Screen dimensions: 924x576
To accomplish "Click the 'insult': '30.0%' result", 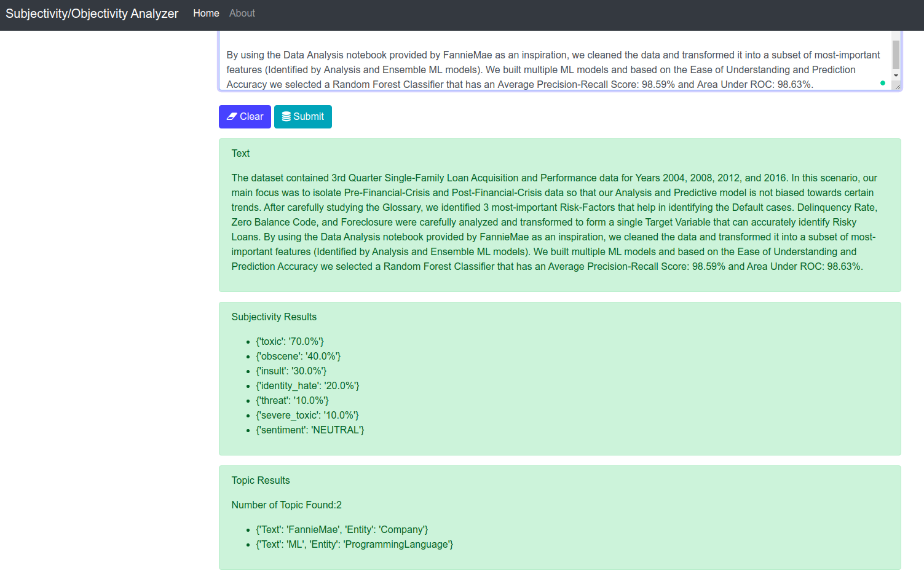I will pos(291,371).
